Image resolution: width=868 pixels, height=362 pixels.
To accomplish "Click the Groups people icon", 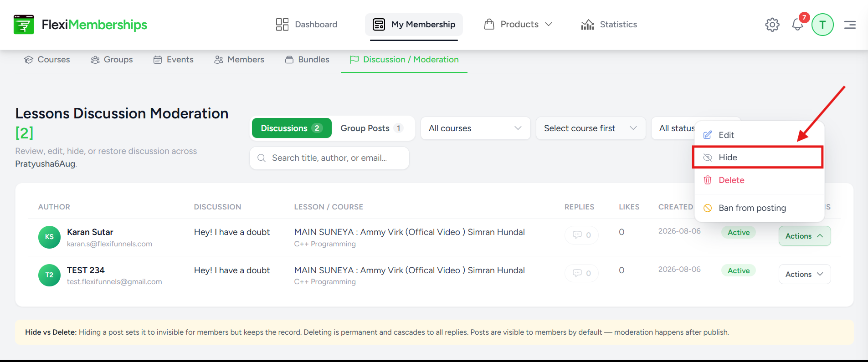I will tap(95, 60).
